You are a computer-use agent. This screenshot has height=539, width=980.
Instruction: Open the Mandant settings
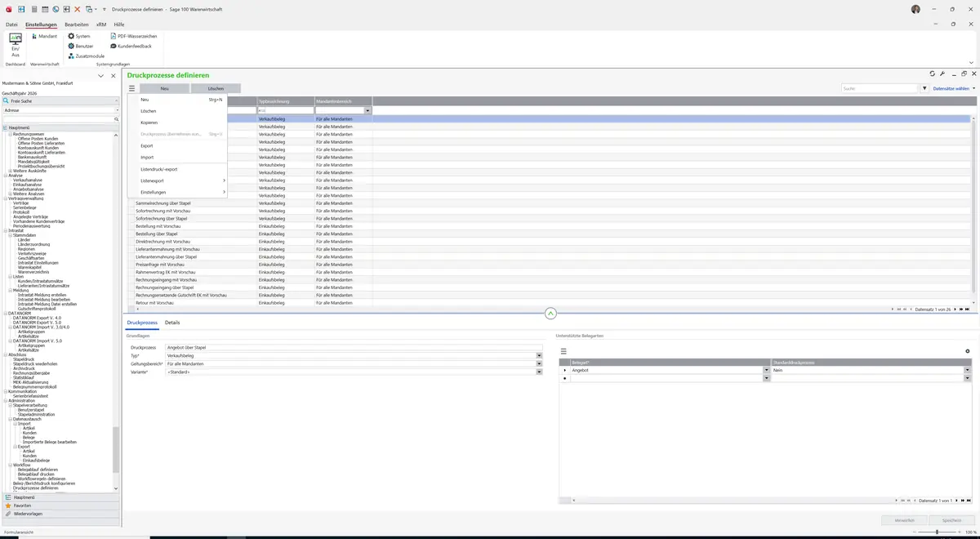click(43, 36)
